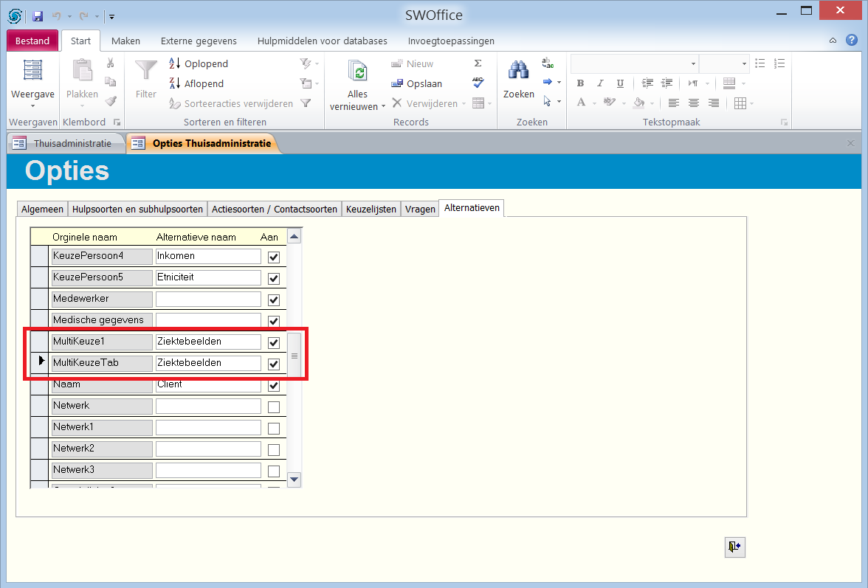Click the Save icon in quick access toolbar
The image size is (868, 588).
tap(38, 16)
